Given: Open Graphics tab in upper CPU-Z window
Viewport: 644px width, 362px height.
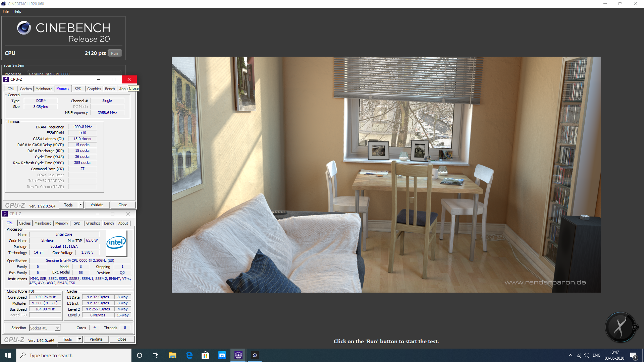Looking at the screenshot, I should 94,89.
